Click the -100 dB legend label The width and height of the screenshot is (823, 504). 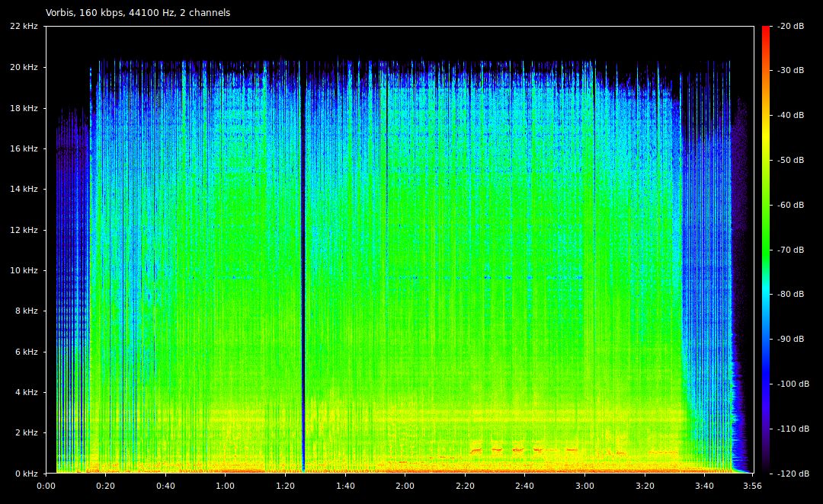click(x=793, y=384)
